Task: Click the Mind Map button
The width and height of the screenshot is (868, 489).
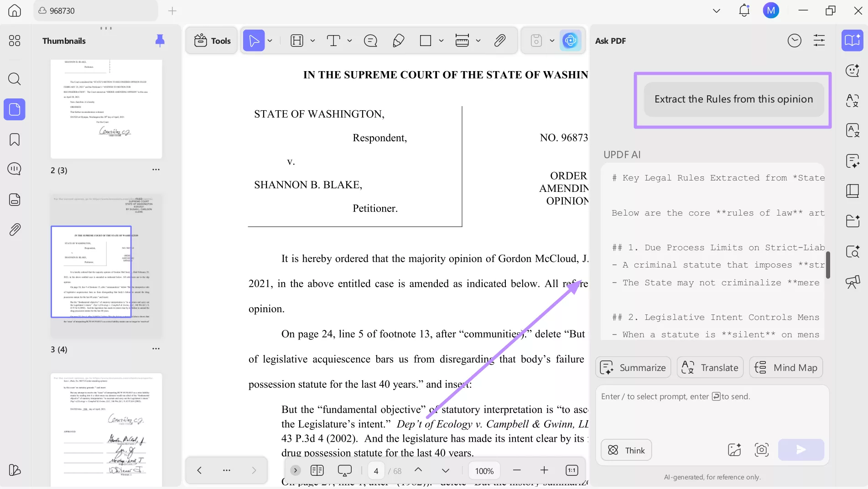Action: click(786, 367)
